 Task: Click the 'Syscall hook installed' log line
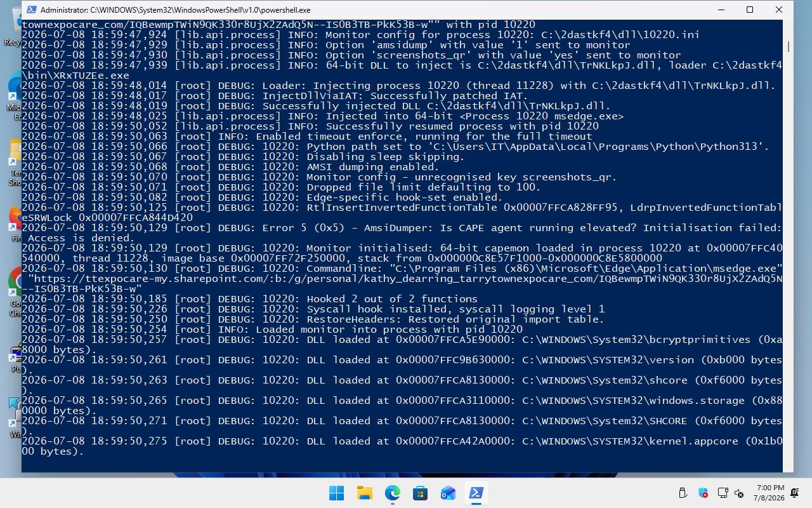pyautogui.click(x=313, y=309)
